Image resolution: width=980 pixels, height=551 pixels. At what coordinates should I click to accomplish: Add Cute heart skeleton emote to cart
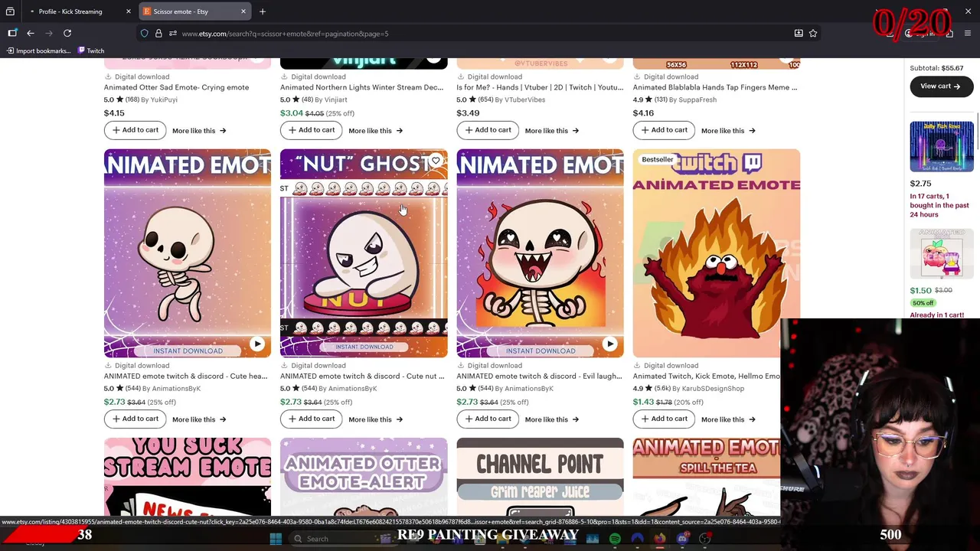tap(135, 419)
